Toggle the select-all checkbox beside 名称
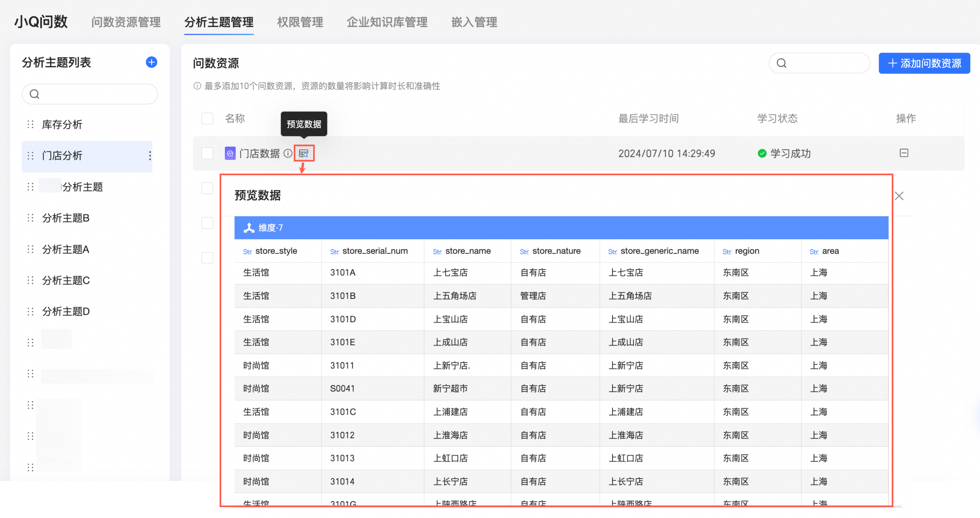Image resolution: width=980 pixels, height=518 pixels. 207,118
